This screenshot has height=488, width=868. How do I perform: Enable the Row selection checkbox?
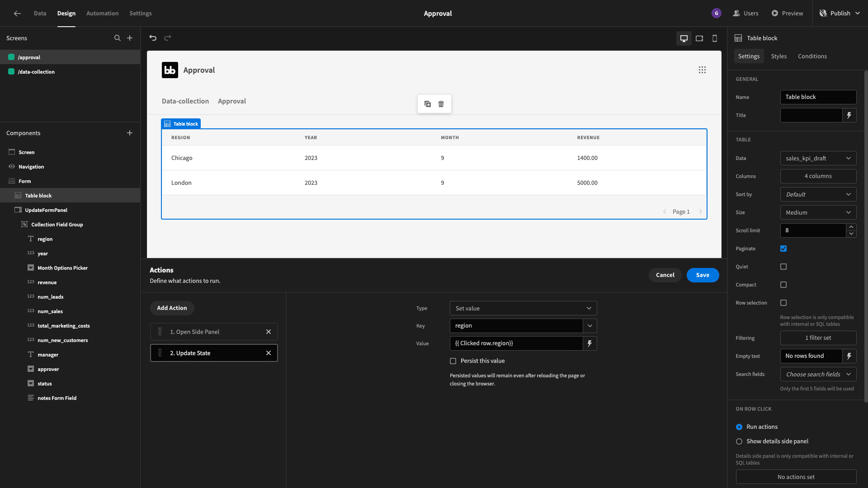783,303
